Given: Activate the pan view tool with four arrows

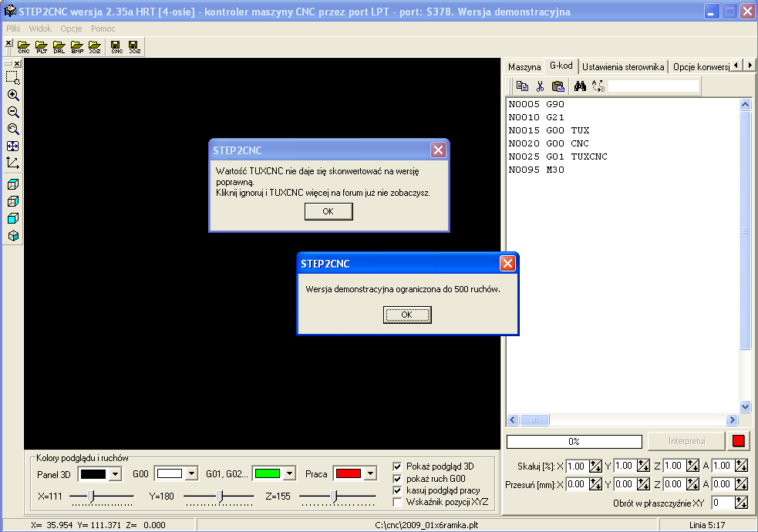Looking at the screenshot, I should 13,146.
